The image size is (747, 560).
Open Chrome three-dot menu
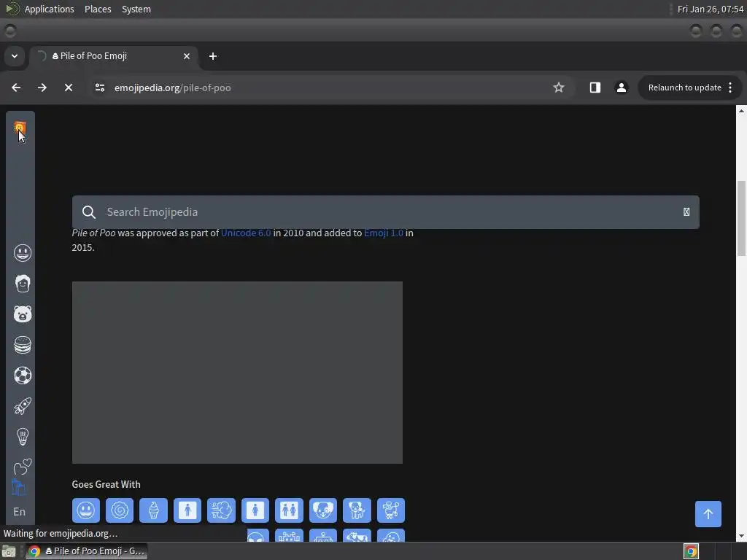[x=730, y=87]
